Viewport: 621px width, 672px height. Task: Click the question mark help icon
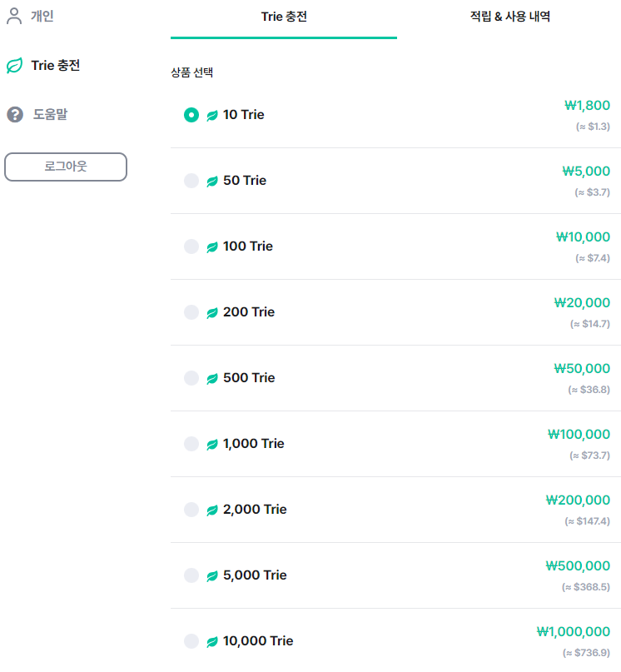tap(15, 114)
